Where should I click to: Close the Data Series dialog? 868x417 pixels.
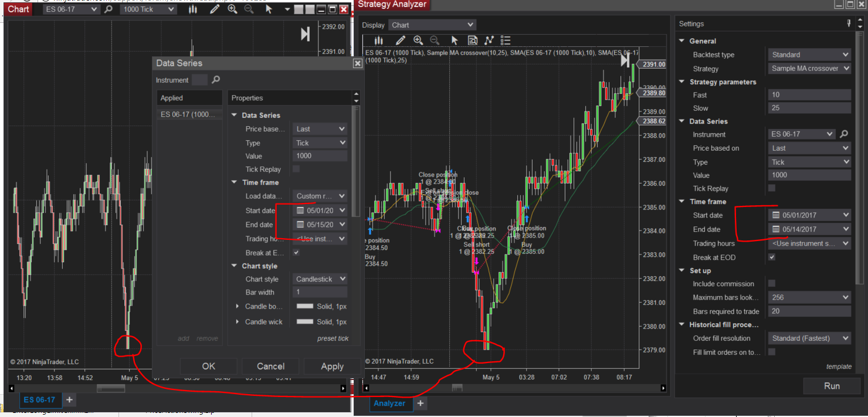coord(357,63)
